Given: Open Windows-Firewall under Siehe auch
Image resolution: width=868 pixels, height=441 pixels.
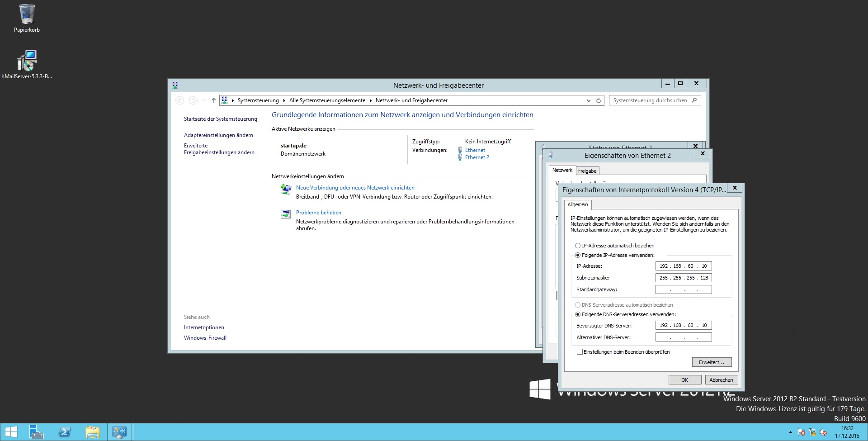Looking at the screenshot, I should [205, 338].
